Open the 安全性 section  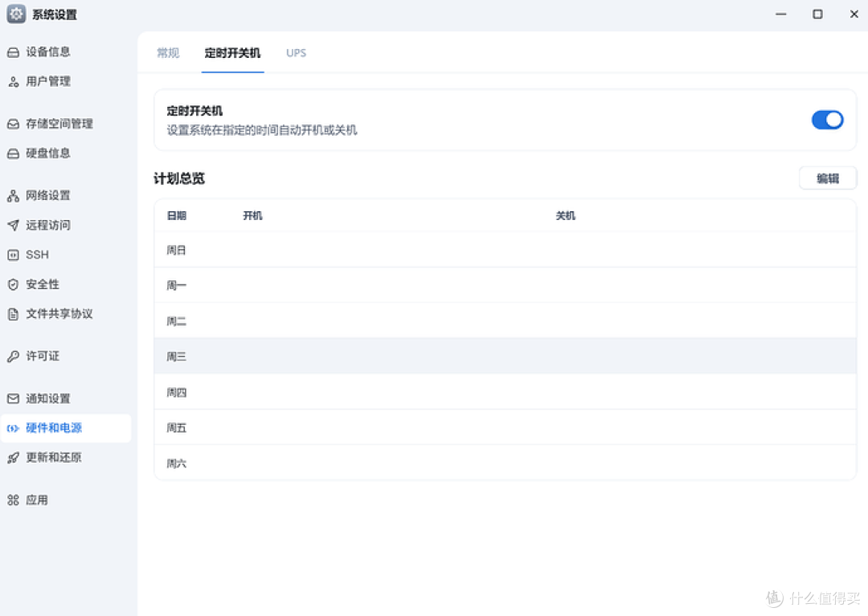pyautogui.click(x=41, y=284)
